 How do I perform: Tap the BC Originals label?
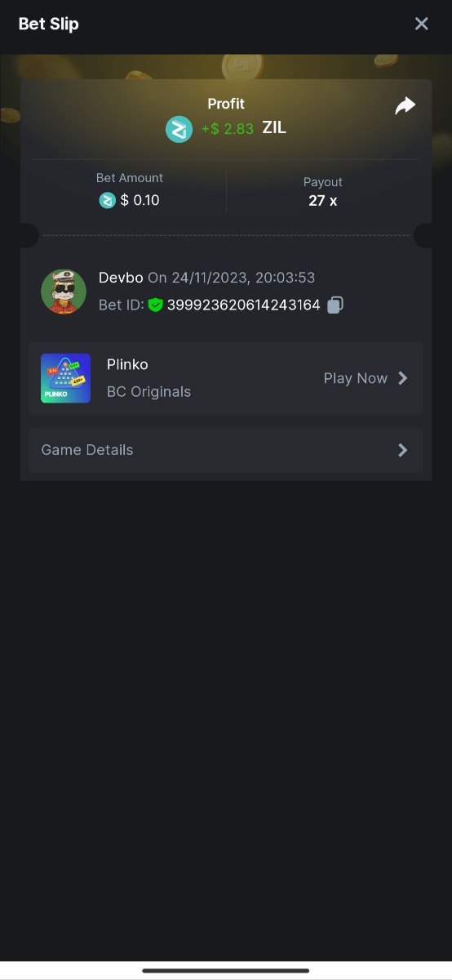click(x=148, y=392)
